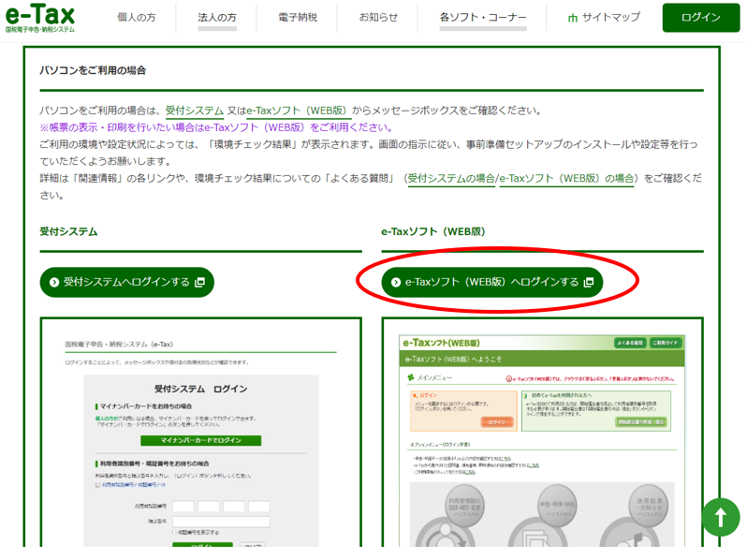
Task: Click the e-Tax logo
Action: point(40,18)
